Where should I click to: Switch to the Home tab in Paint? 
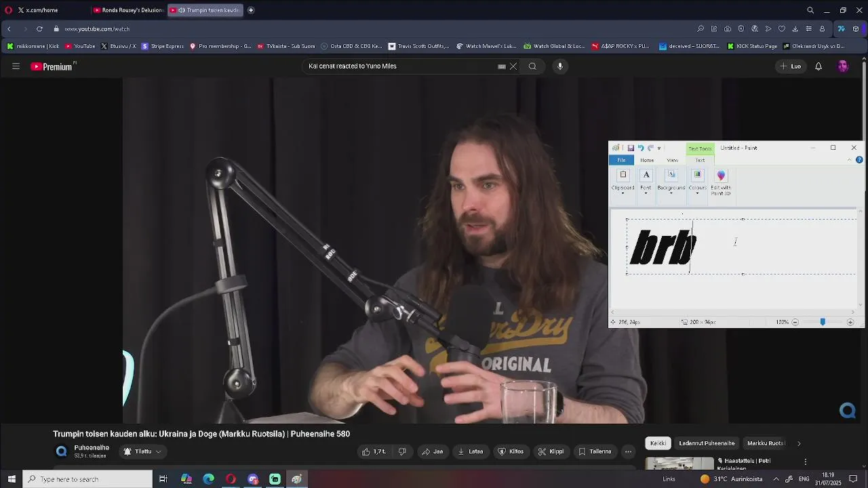(647, 160)
